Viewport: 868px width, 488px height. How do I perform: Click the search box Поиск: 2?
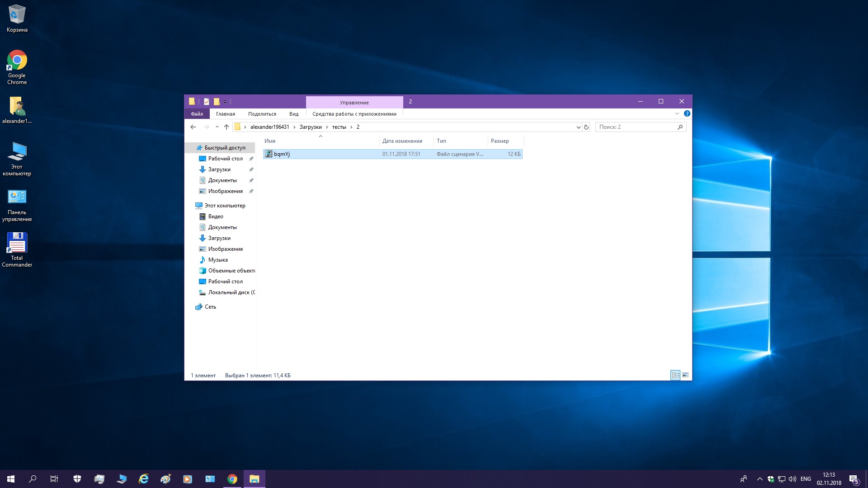click(x=637, y=127)
